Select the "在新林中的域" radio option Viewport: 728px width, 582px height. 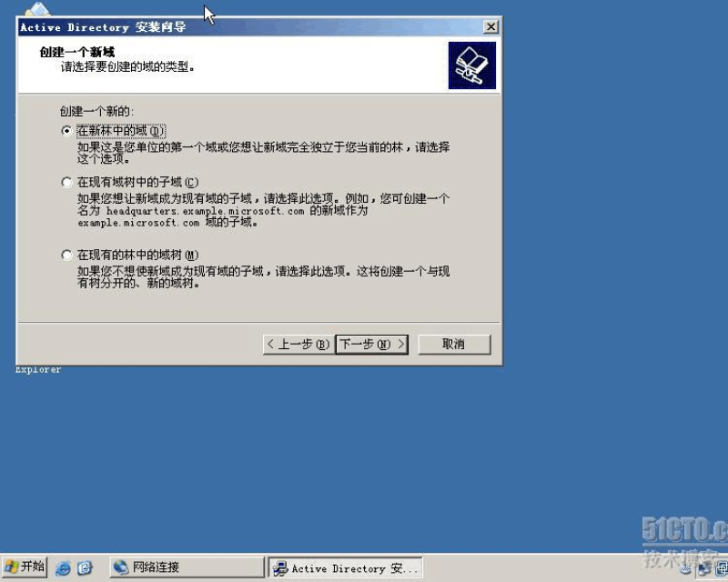click(x=66, y=131)
